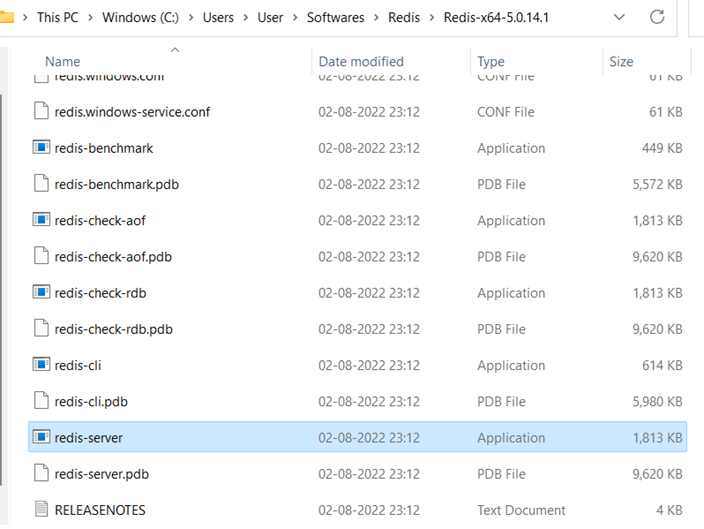Sort files by Size column header
Image resolution: width=704 pixels, height=529 pixels.
coord(621,62)
